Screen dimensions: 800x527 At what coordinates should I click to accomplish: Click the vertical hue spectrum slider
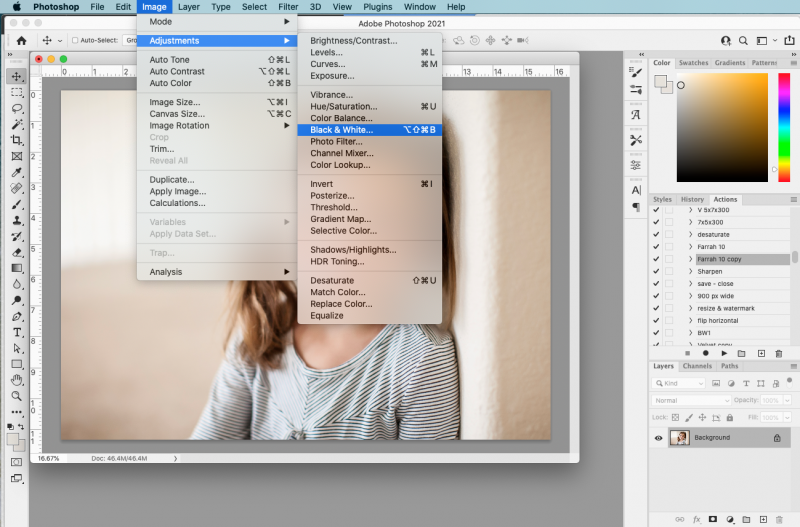784,128
